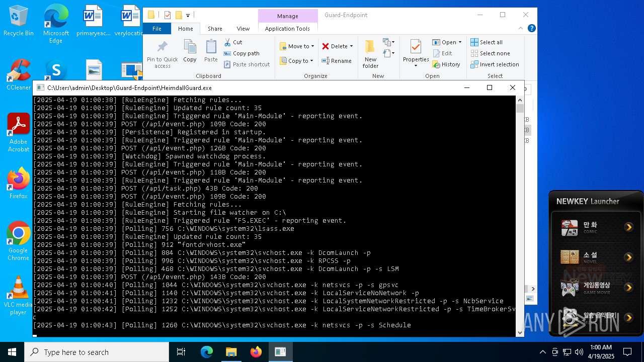
Task: Open the Comic item in NEWKEY Launcher
Action: click(597, 227)
